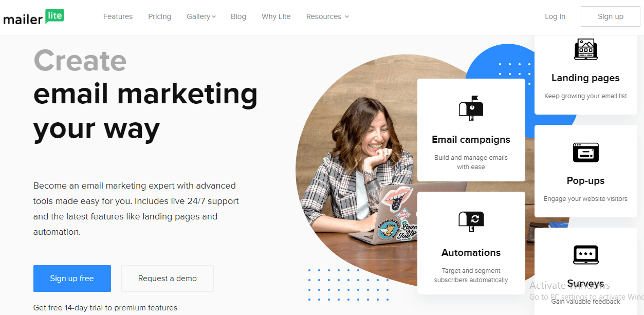
Task: Click the Request a demo button
Action: (168, 279)
